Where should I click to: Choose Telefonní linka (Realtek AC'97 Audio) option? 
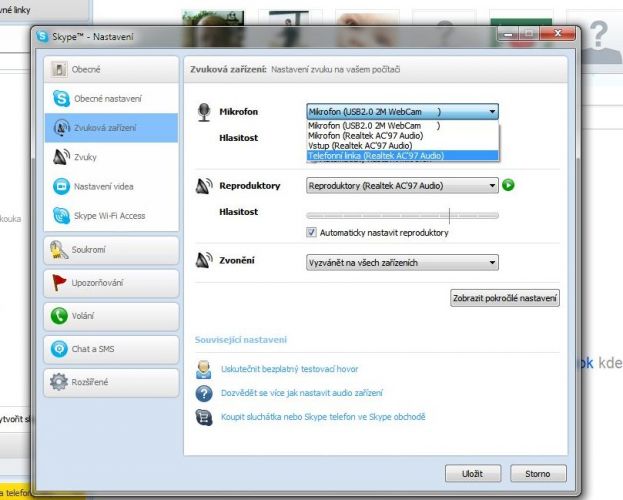402,155
